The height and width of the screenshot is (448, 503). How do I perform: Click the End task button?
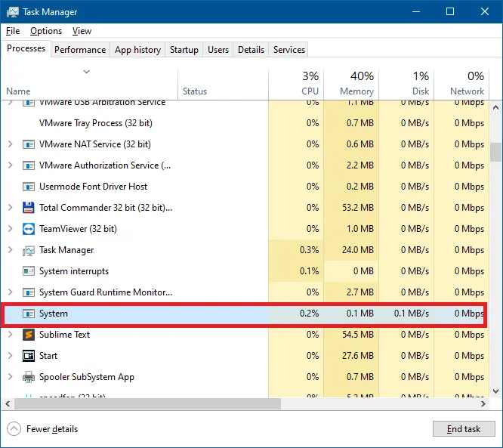click(x=464, y=429)
